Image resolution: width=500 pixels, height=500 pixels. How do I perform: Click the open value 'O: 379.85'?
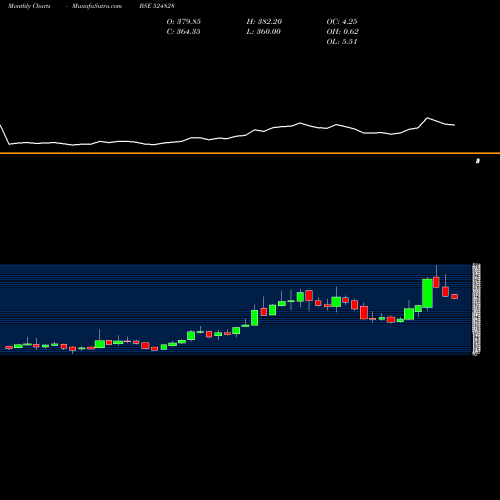tap(184, 22)
